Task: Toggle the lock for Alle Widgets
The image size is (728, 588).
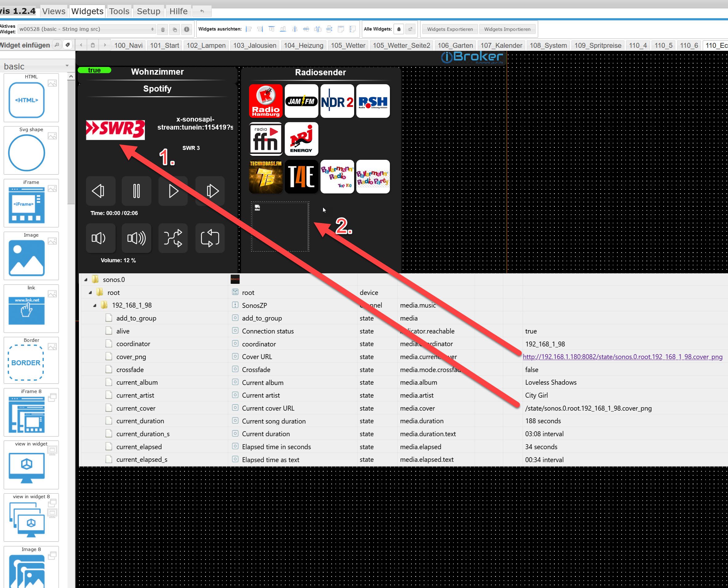Action: 399,30
